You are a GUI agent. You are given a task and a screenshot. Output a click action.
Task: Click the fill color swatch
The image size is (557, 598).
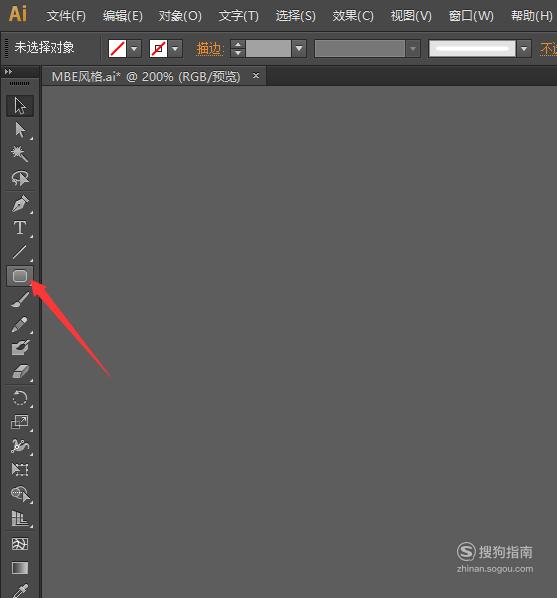click(x=117, y=49)
